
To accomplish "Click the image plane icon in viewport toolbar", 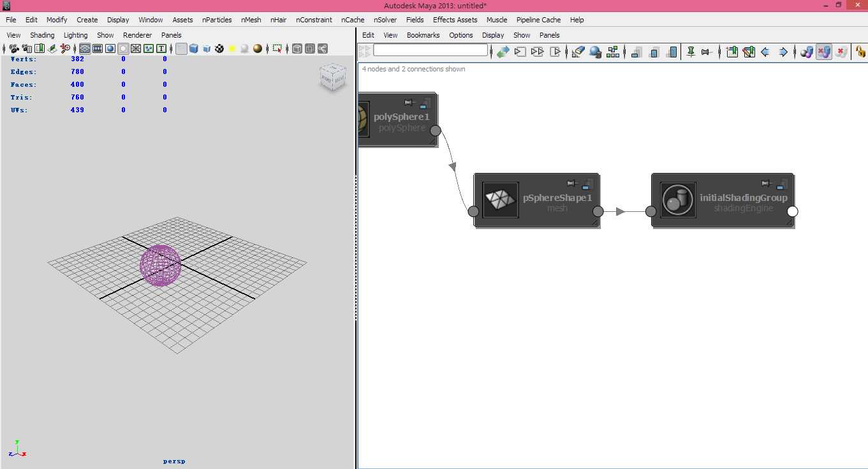I will [52, 48].
